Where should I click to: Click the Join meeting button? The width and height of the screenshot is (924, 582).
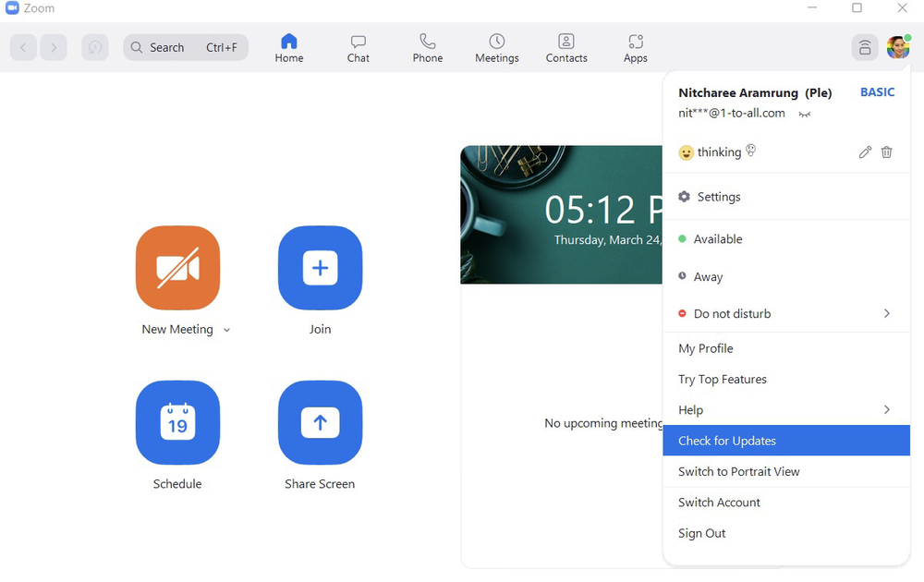pyautogui.click(x=320, y=268)
